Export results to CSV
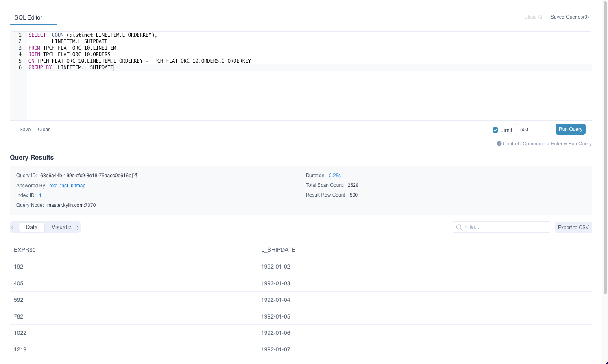The width and height of the screenshot is (608, 364). coord(573,227)
